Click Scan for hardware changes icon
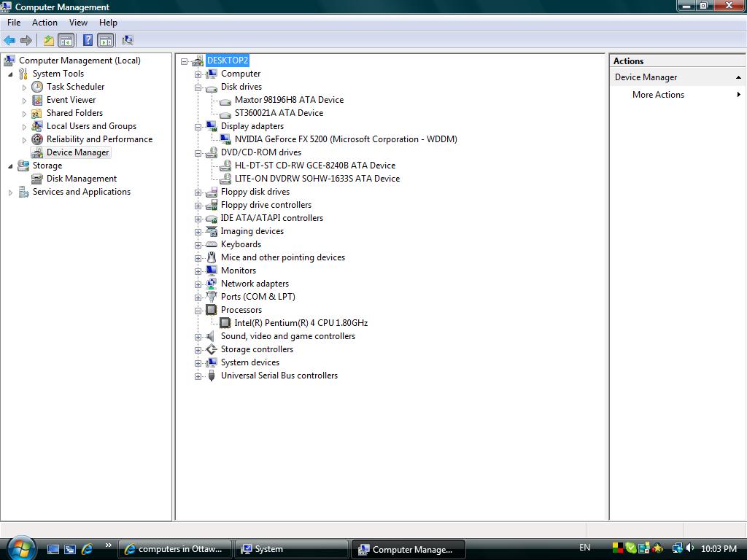The width and height of the screenshot is (747, 560). [128, 41]
